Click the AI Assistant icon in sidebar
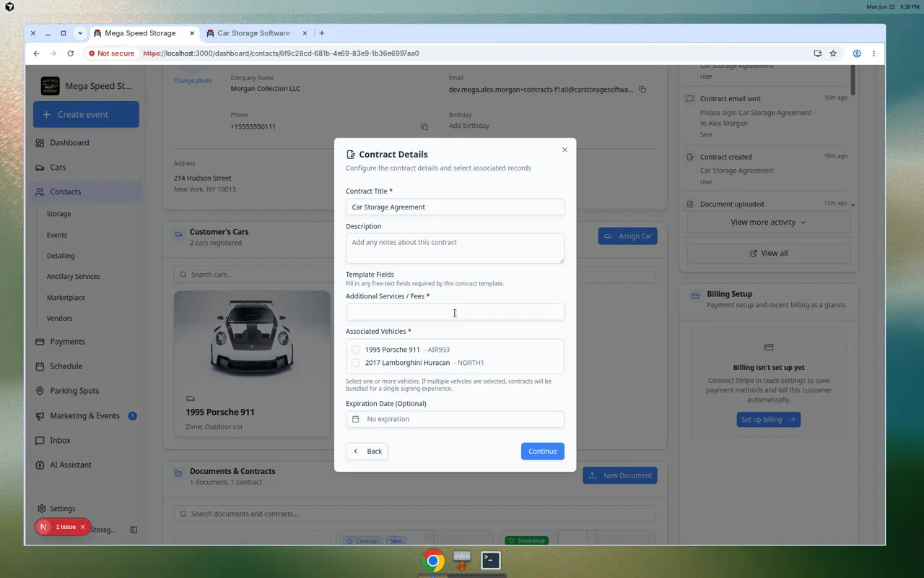The width and height of the screenshot is (924, 578). (40, 465)
